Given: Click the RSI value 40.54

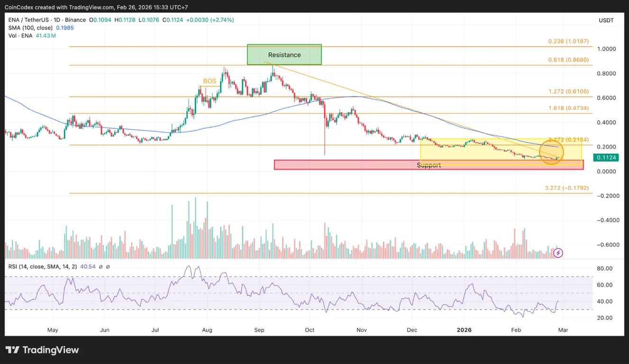Looking at the screenshot, I should [x=88, y=266].
